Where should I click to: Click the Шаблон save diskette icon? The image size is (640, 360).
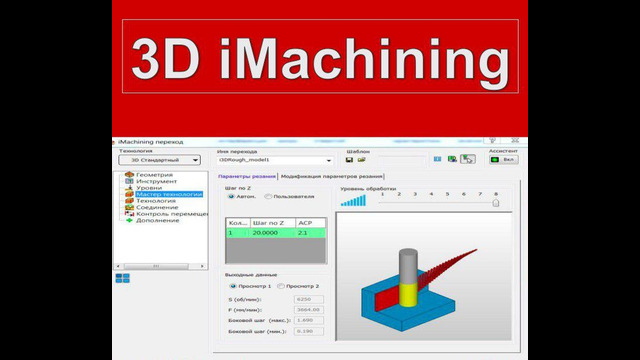click(349, 160)
